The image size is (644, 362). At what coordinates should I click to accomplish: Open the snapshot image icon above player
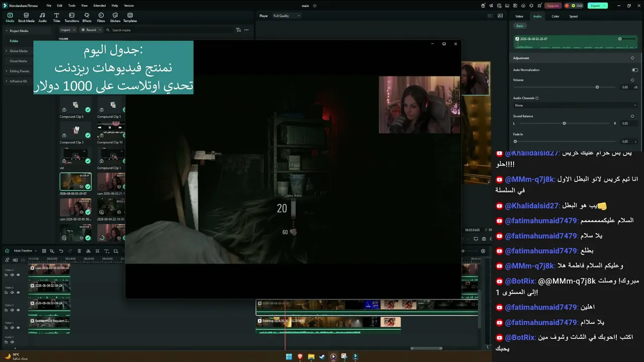(500, 16)
